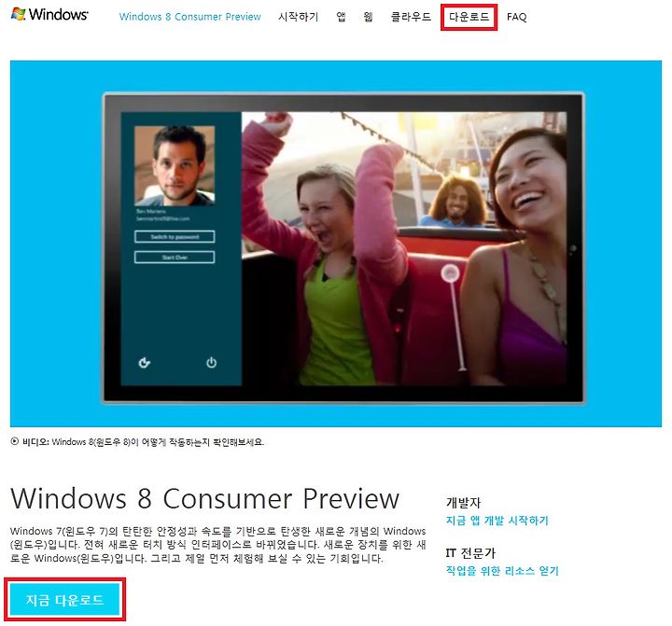Click the video play icon beside 비디오
Image resolution: width=672 pixels, height=626 pixels.
[15, 441]
